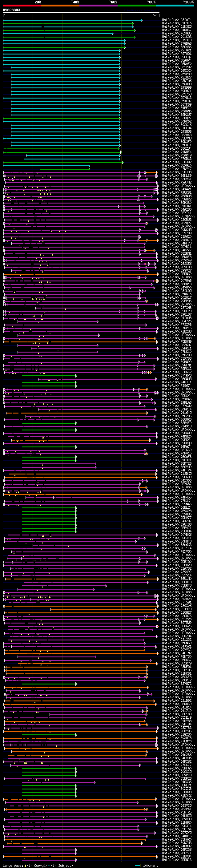The width and height of the screenshot is (197, 868).
Task: Select hit UniRef100_Q58NA5
Action: 176,196
